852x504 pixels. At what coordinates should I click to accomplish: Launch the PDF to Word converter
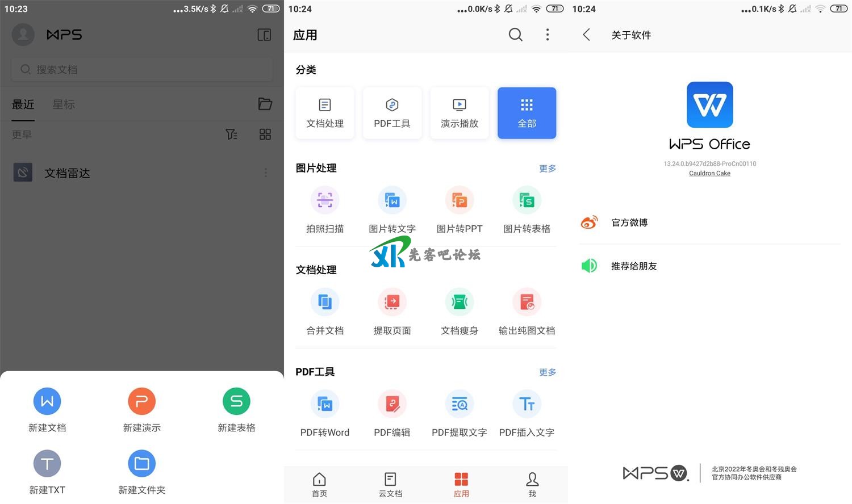tap(325, 405)
